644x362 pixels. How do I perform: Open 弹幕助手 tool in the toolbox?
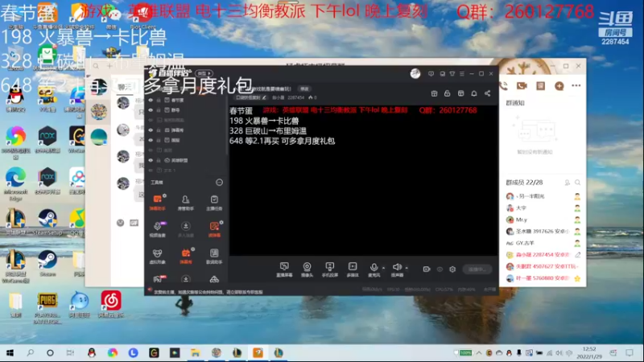pyautogui.click(x=157, y=202)
